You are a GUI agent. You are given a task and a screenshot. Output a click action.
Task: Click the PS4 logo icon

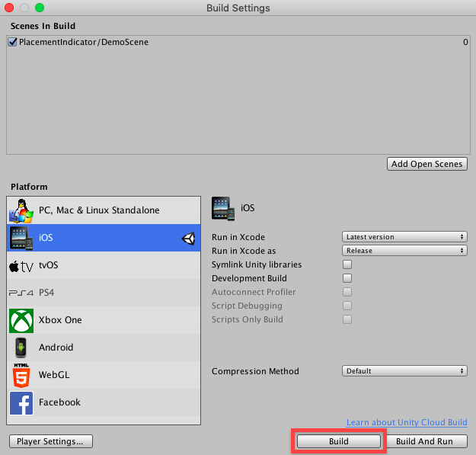pos(21,293)
